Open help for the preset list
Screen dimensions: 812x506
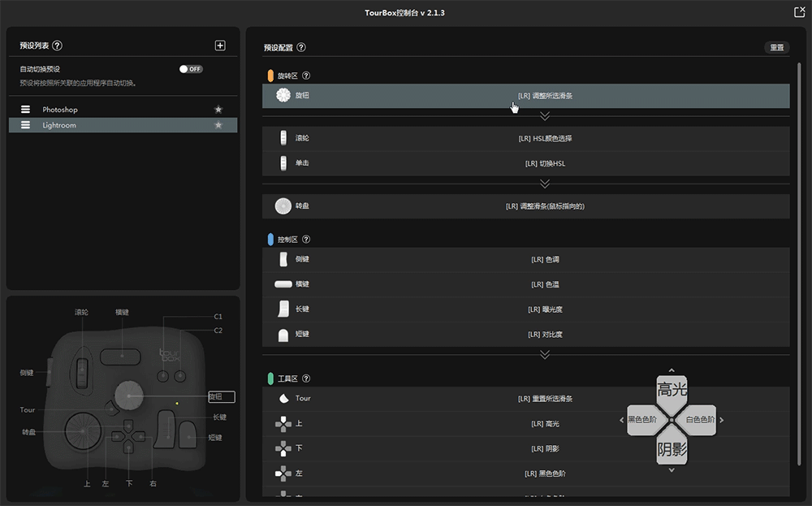(58, 45)
